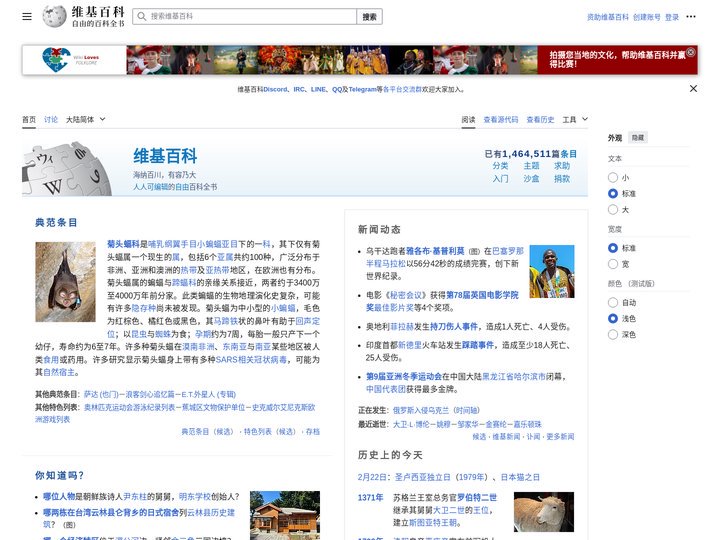This screenshot has width=720, height=540.
Task: Open the 各平台交流群 link in notice
Action: pyautogui.click(x=402, y=89)
